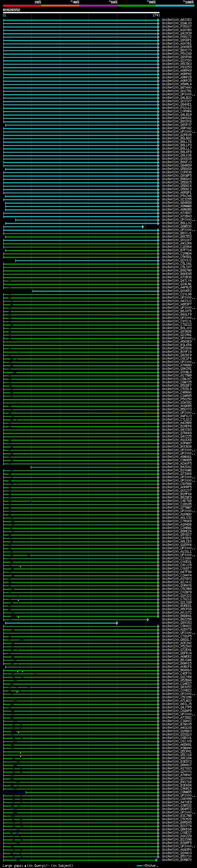Viewport: 197px width, 868px height.
Task: Click the UniRef100_C1EH64 label
Action: pos(176,247)
